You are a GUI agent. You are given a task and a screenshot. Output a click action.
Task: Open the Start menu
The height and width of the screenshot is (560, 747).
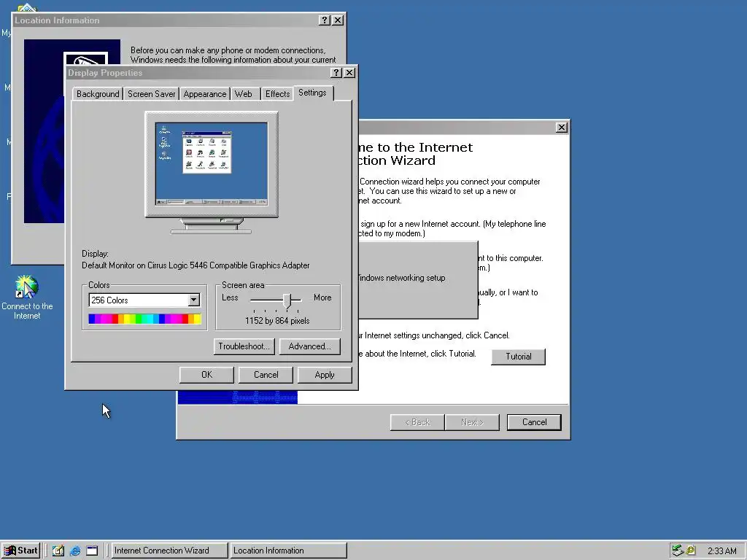pyautogui.click(x=21, y=551)
